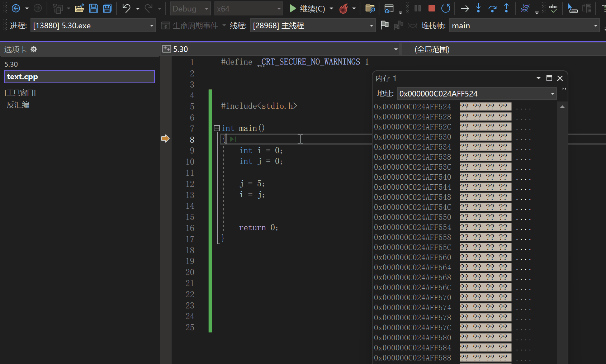Expand the undo history dropdown arrow
The height and width of the screenshot is (364, 606).
[138, 8]
